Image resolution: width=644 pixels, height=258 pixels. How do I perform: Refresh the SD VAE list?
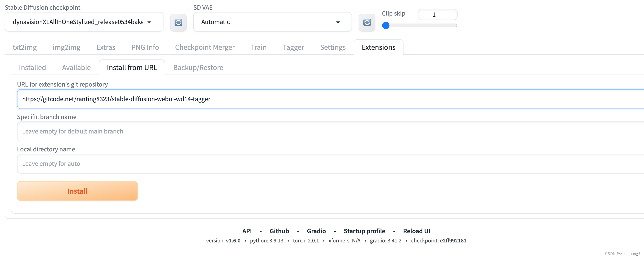(366, 22)
